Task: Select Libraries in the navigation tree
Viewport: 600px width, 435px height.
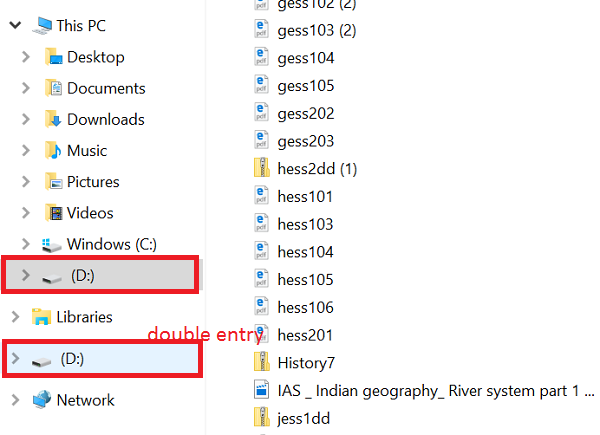Action: click(x=85, y=317)
